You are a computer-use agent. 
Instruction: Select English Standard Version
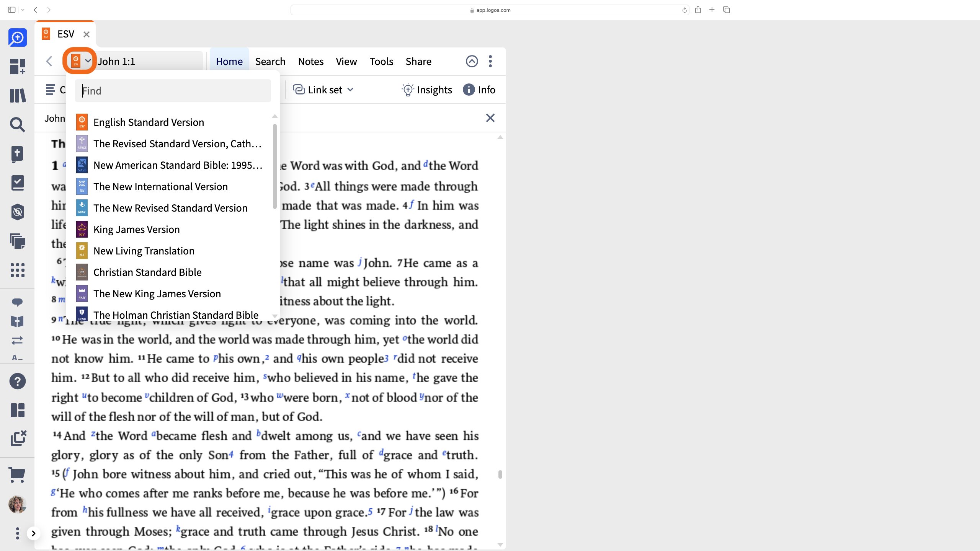173,122
